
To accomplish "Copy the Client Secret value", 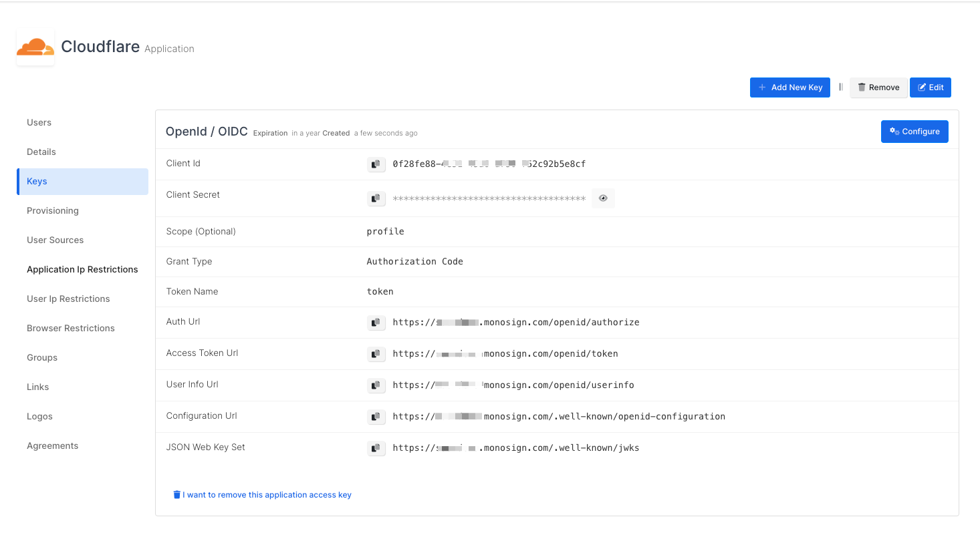I will [x=376, y=198].
